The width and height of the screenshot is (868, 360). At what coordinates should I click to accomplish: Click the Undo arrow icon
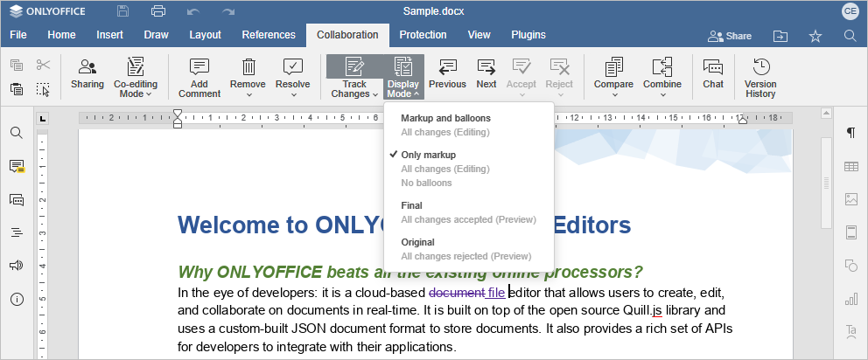(x=193, y=11)
